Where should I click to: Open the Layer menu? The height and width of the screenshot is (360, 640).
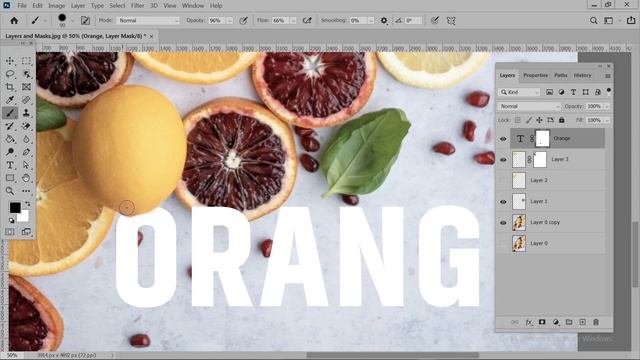click(78, 6)
